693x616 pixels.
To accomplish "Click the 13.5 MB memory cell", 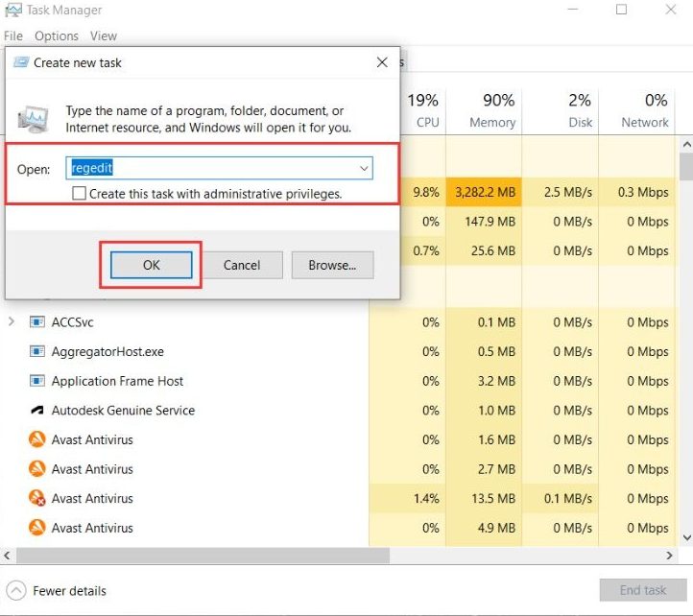I will (x=484, y=498).
